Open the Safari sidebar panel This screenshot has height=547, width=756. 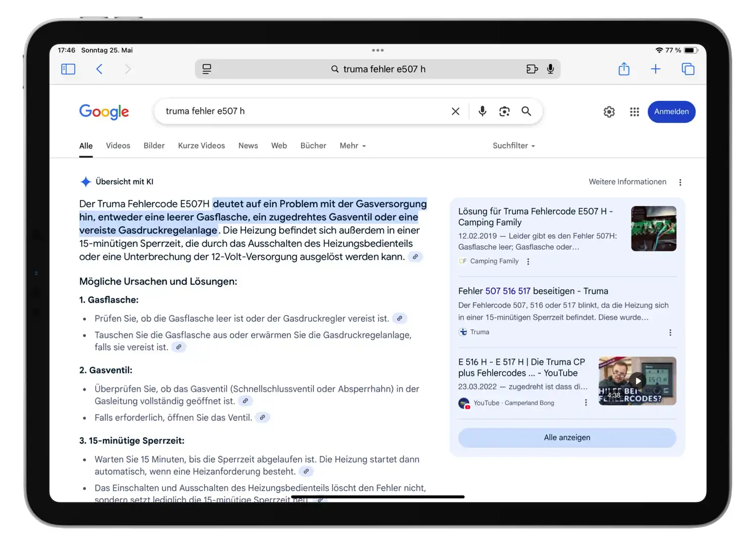click(x=68, y=69)
